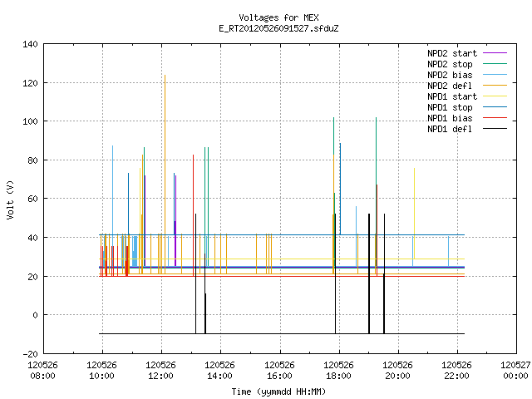Click the 'NPD2 defl' legend label

tap(450, 86)
